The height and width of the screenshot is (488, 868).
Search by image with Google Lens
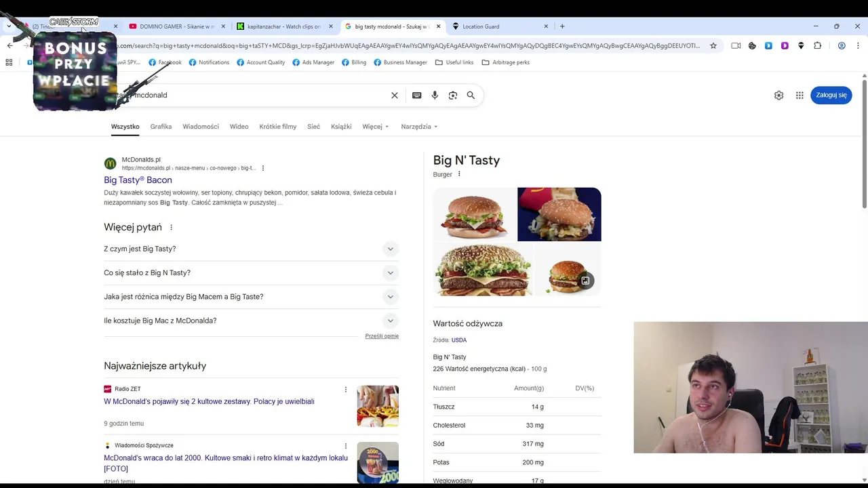pos(453,96)
